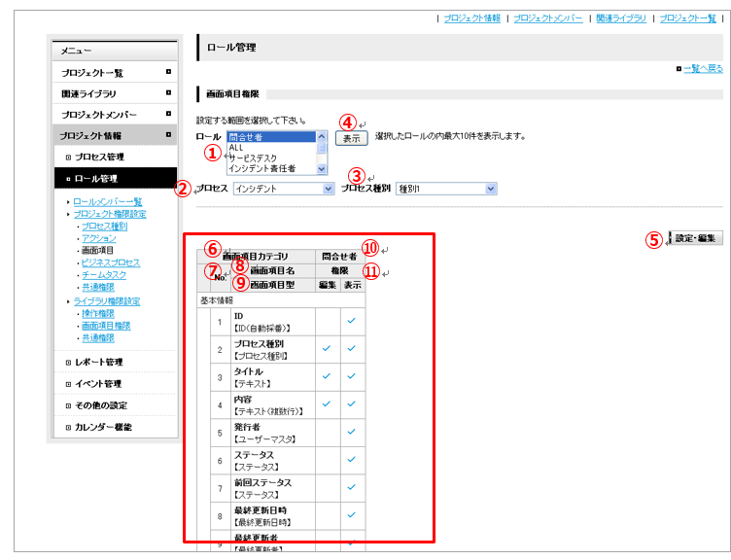
Task: Click 基本情報 category row
Action: [x=281, y=300]
